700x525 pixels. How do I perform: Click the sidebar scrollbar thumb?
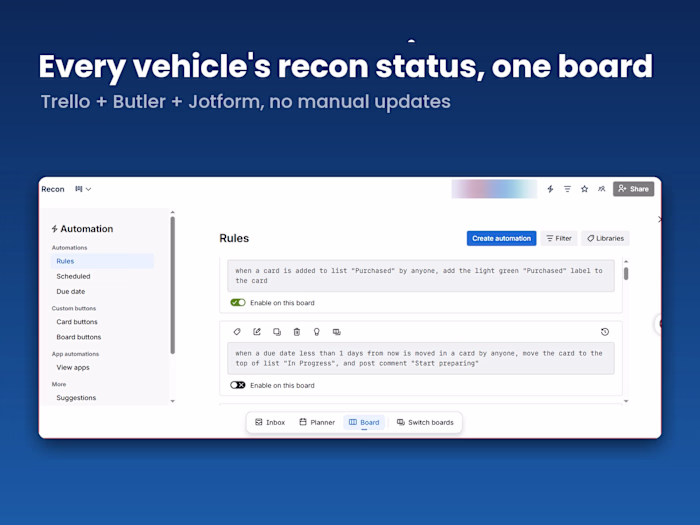[x=173, y=285]
